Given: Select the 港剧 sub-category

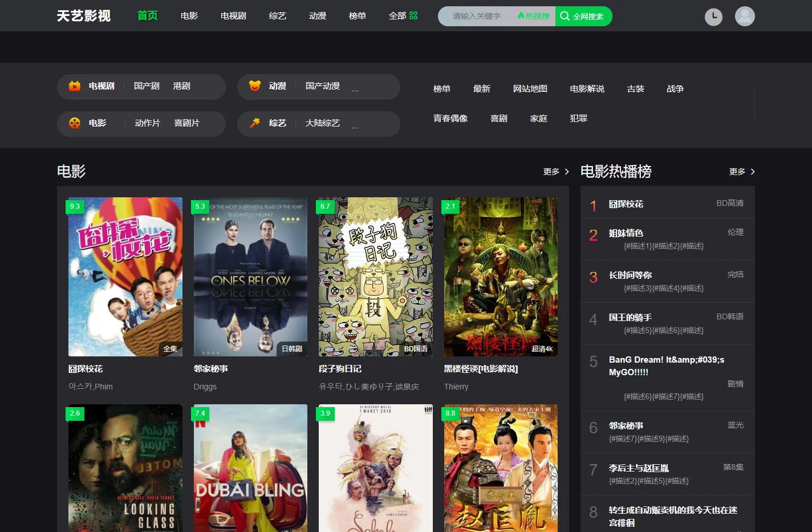Looking at the screenshot, I should pos(182,86).
